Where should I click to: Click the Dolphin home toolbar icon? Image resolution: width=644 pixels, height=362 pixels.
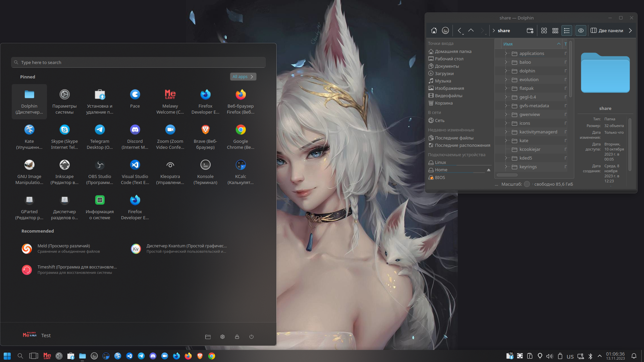click(x=434, y=31)
